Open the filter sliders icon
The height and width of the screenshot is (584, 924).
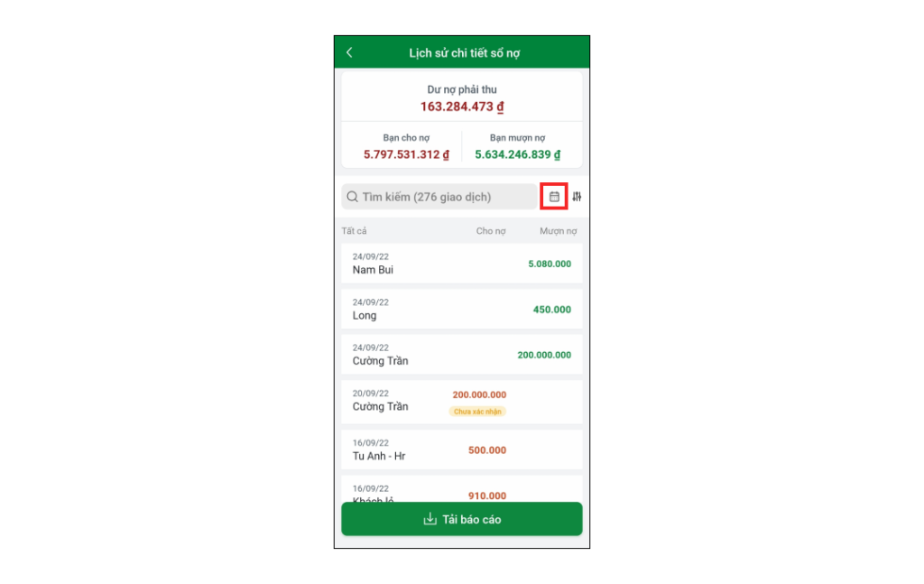click(x=577, y=196)
